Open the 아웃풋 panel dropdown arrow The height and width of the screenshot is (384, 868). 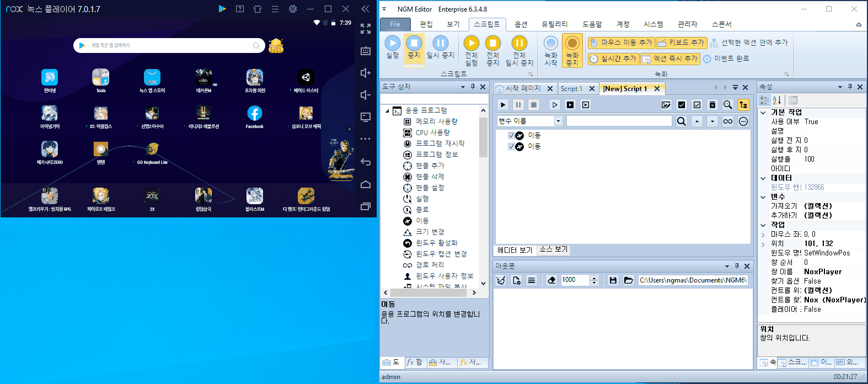[x=727, y=266]
